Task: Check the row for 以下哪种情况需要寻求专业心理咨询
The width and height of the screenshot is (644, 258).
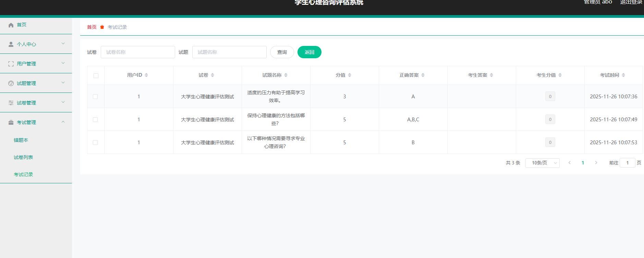Action: point(95,143)
